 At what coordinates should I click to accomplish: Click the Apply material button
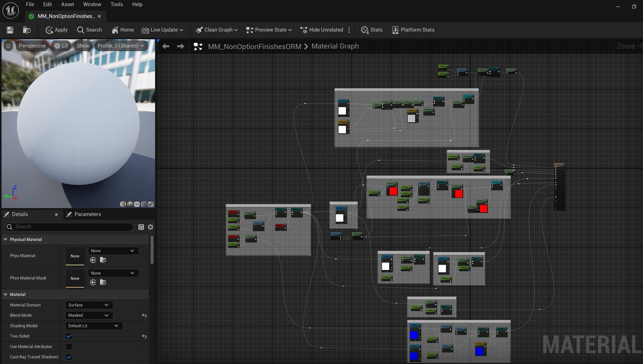pyautogui.click(x=57, y=30)
